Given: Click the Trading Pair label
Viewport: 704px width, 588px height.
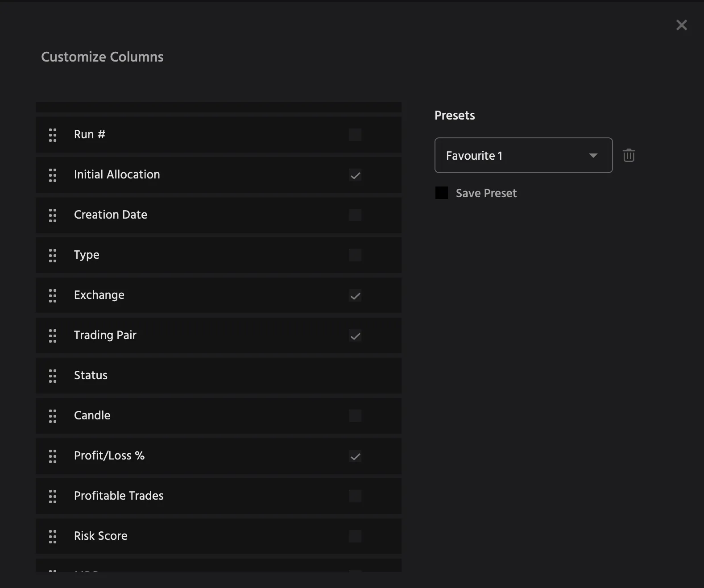Looking at the screenshot, I should (105, 335).
